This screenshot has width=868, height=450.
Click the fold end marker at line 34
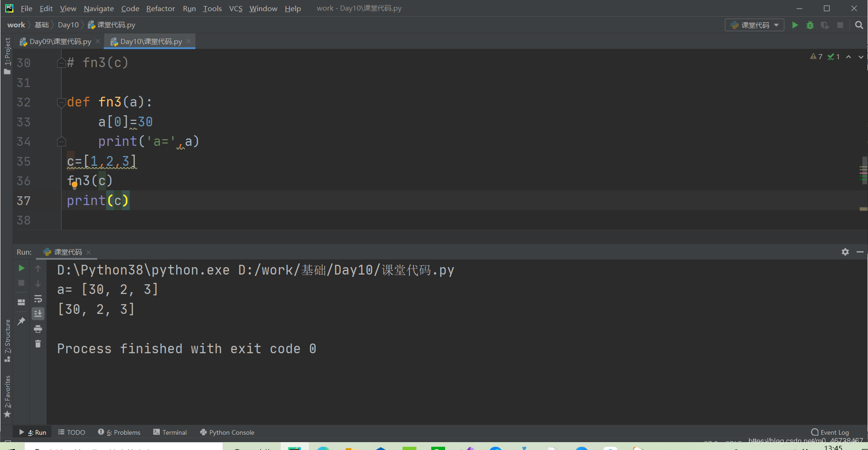61,142
